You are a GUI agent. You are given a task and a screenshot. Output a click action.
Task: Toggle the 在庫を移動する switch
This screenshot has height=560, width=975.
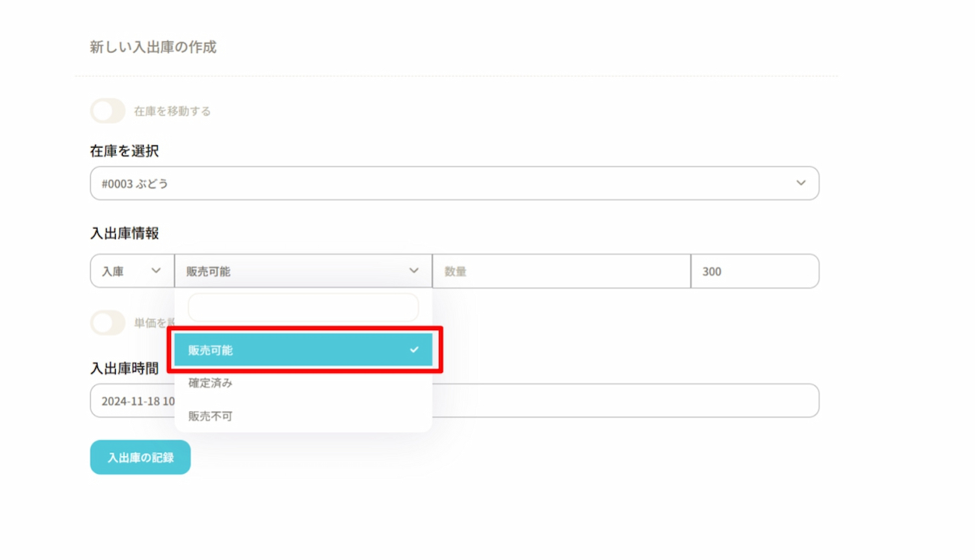point(107,111)
